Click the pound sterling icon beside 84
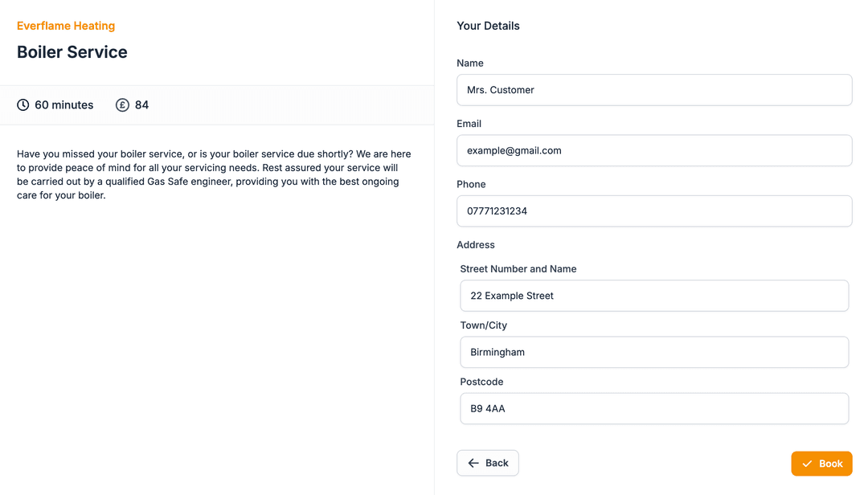Screen dimensions: 868x495 pyautogui.click(x=121, y=104)
